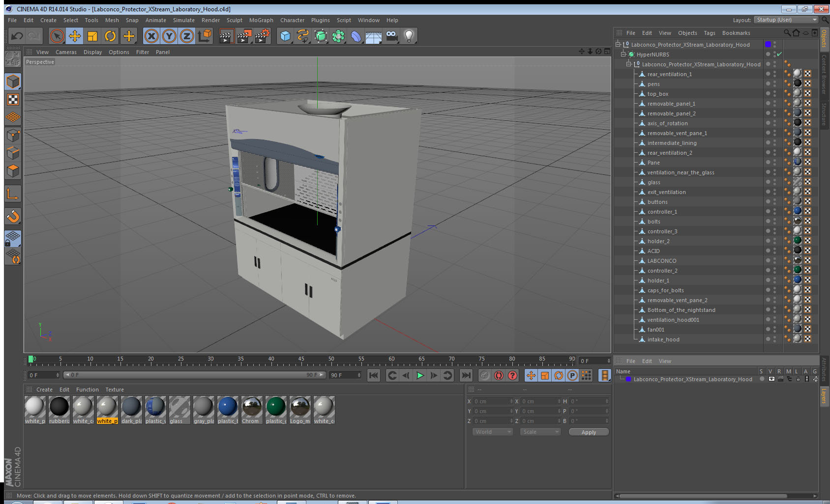Click Apply button in coordinates panel
This screenshot has height=504, width=830.
589,432
